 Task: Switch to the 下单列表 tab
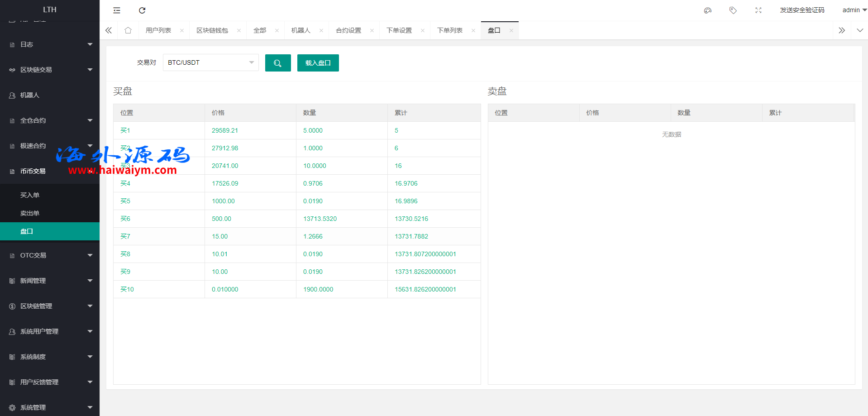[449, 30]
